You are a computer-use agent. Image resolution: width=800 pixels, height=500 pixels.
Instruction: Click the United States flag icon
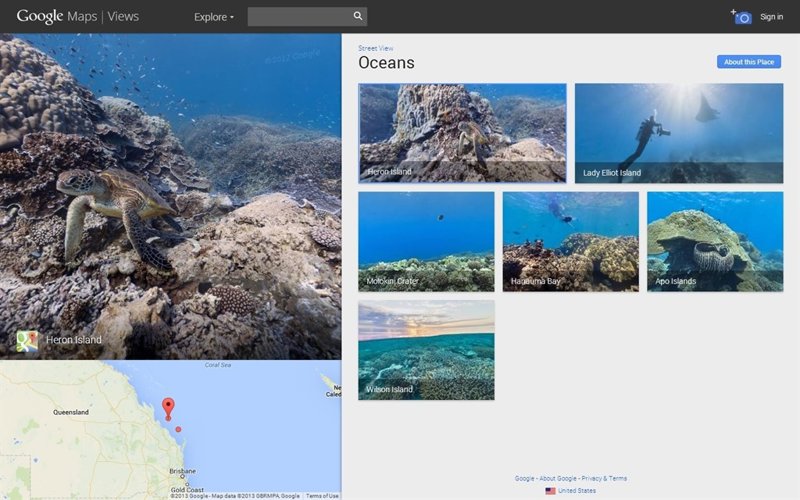[x=550, y=491]
